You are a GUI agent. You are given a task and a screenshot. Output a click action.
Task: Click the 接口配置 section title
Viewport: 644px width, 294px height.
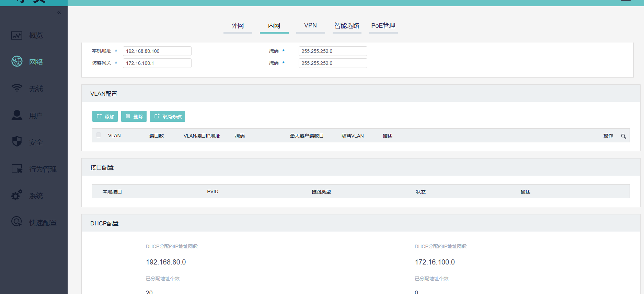(x=102, y=167)
